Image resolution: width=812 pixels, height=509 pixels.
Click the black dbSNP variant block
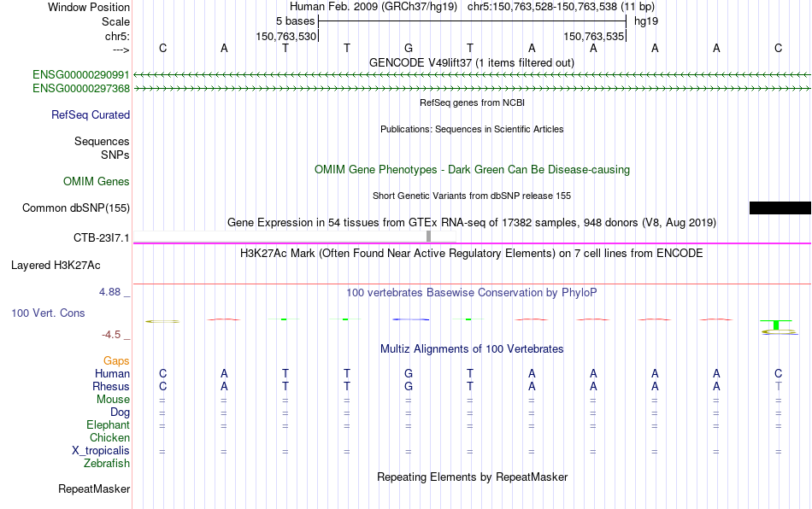pyautogui.click(x=780, y=208)
